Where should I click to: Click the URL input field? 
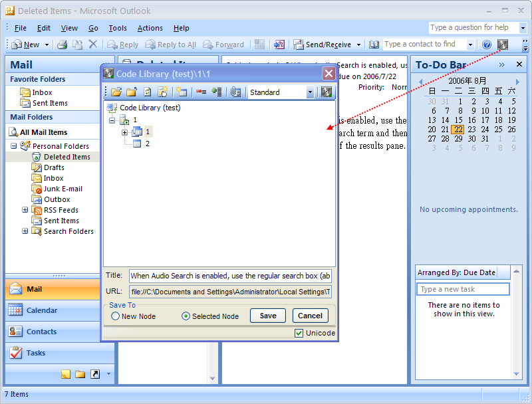coord(230,292)
